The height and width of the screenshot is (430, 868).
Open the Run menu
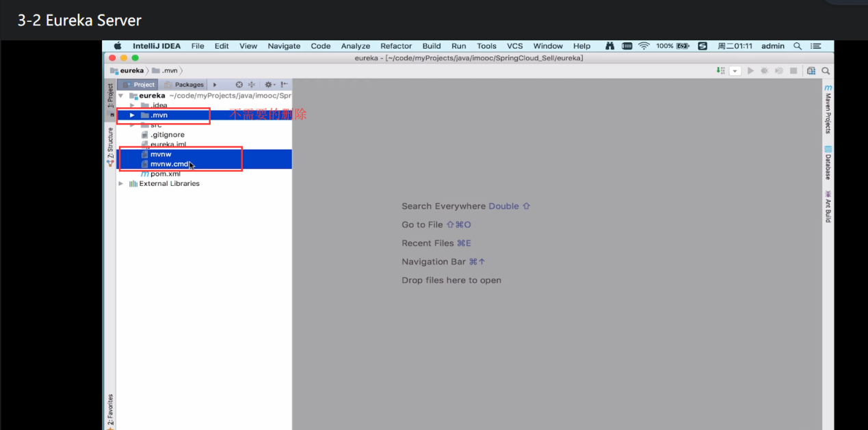[x=459, y=46]
